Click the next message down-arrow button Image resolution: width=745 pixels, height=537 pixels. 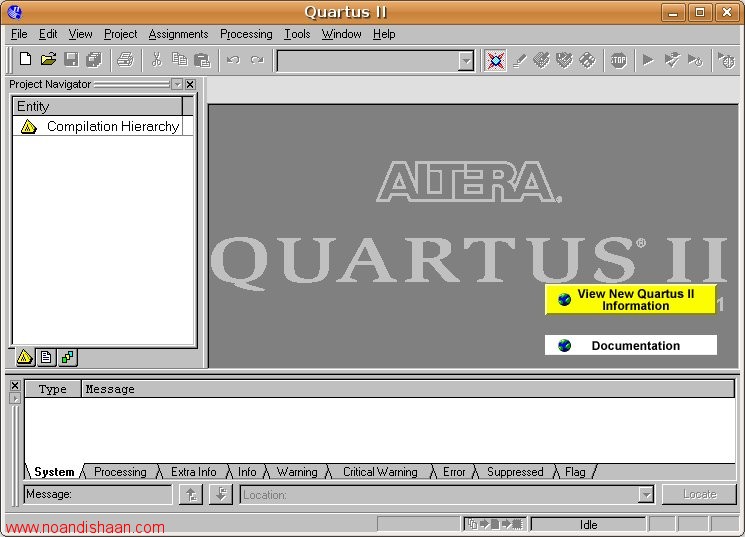click(x=221, y=494)
